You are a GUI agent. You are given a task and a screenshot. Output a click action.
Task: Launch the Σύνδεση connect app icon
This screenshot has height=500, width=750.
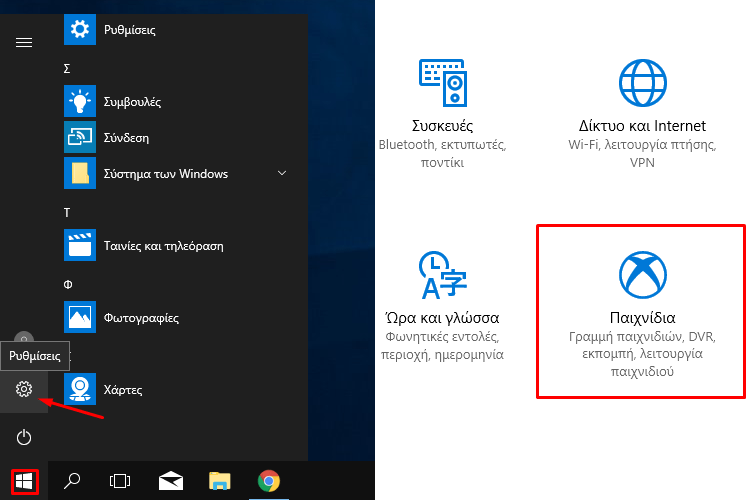pos(80,137)
